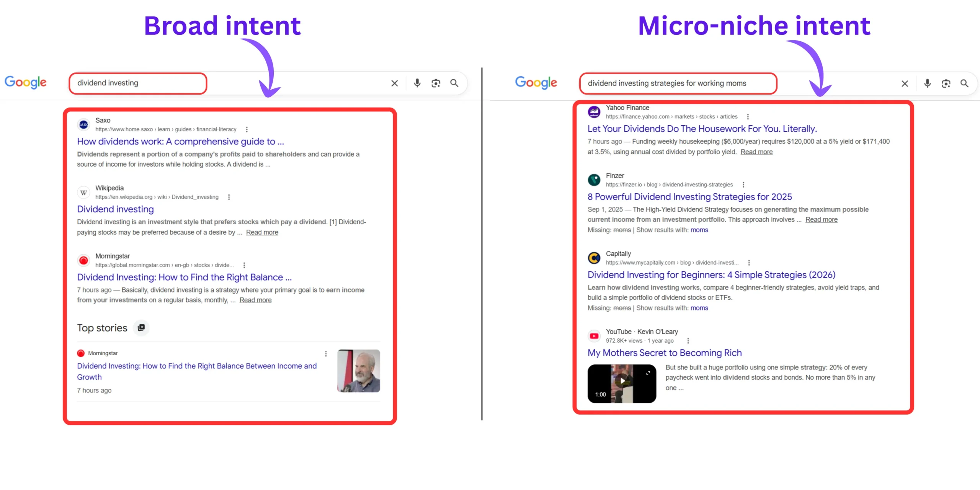This screenshot has width=980, height=490.
Task: Open the Finzer result options menu
Action: (x=743, y=185)
